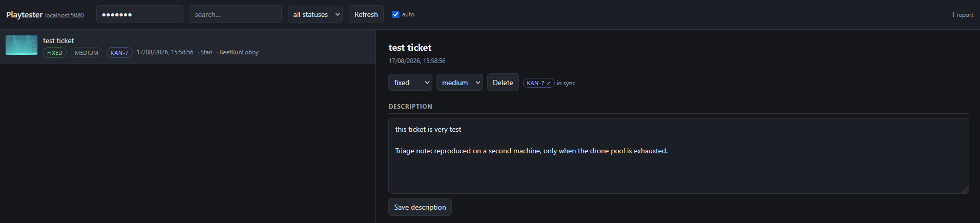Open the all statuses filter dropdown
The image size is (980, 223).
coord(316,14)
